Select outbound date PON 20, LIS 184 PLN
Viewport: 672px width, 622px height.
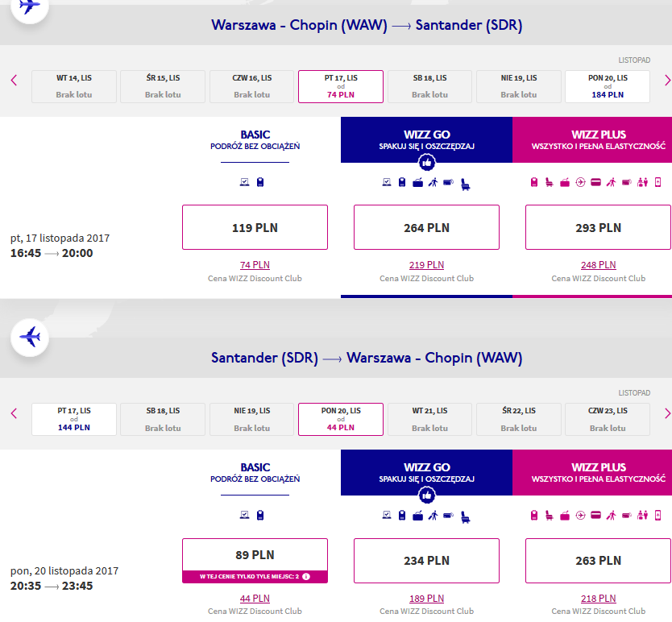[x=608, y=86]
